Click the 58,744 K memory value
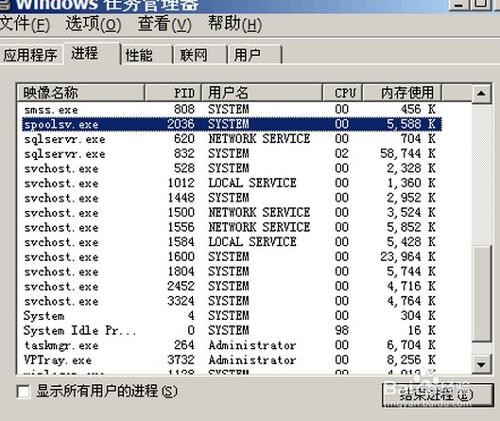The width and height of the screenshot is (500, 421). tap(408, 154)
